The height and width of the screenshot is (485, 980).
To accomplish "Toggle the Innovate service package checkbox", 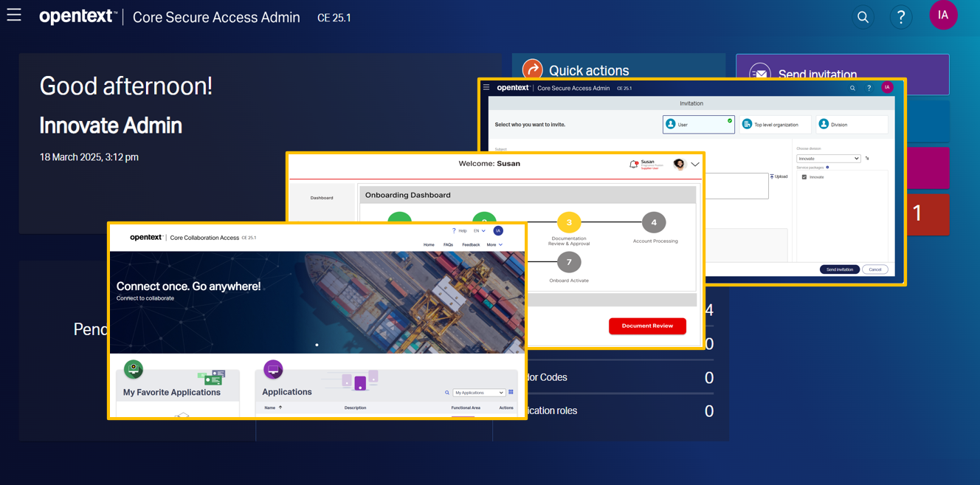I will [804, 177].
